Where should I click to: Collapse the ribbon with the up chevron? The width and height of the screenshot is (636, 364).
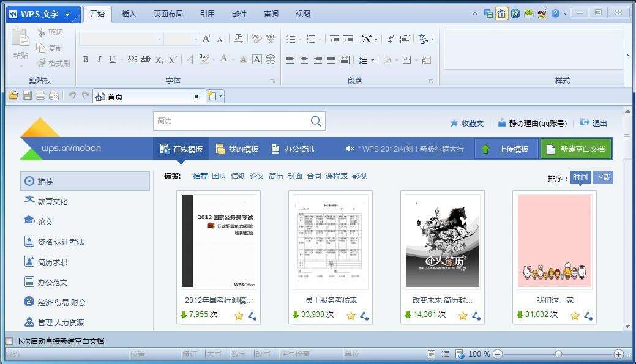click(475, 14)
